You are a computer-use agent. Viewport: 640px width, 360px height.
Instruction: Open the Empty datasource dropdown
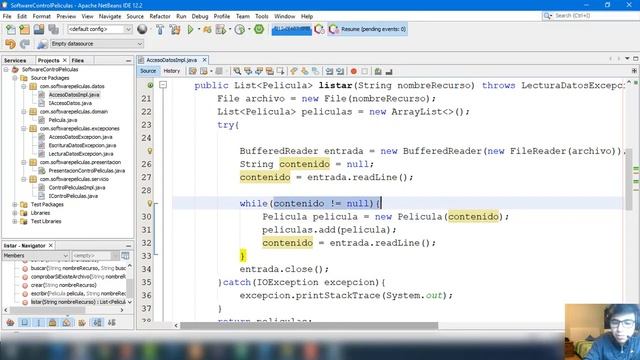97,44
